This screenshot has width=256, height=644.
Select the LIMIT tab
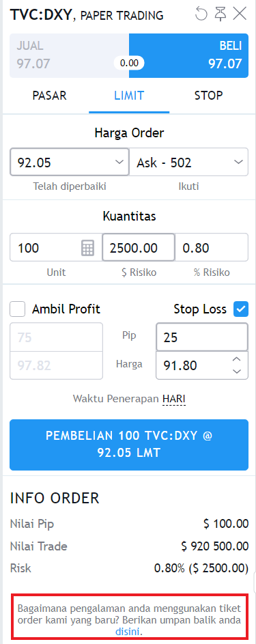click(x=129, y=96)
